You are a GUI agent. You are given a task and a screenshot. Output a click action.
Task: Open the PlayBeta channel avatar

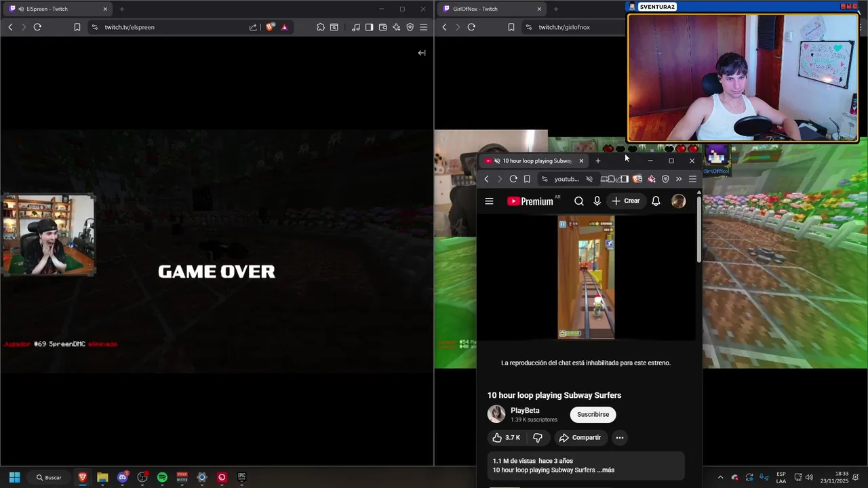pos(496,414)
